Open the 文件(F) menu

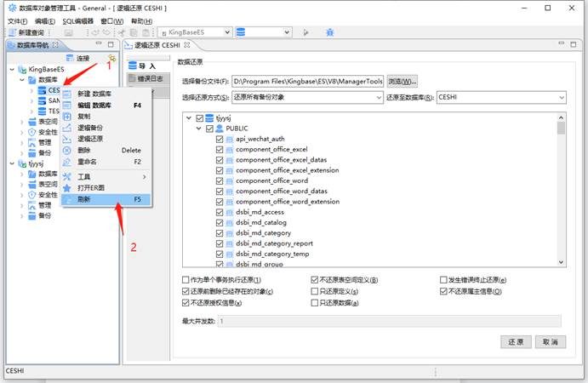[18, 21]
